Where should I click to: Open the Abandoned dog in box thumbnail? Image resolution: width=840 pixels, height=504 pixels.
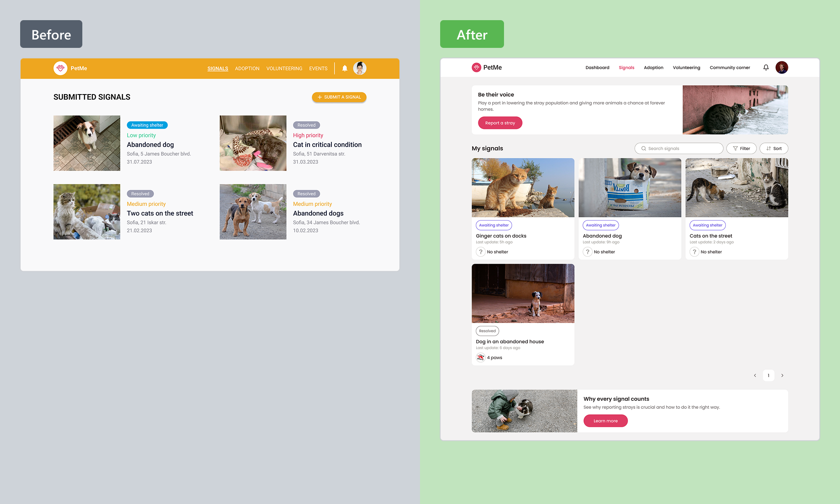tap(630, 188)
